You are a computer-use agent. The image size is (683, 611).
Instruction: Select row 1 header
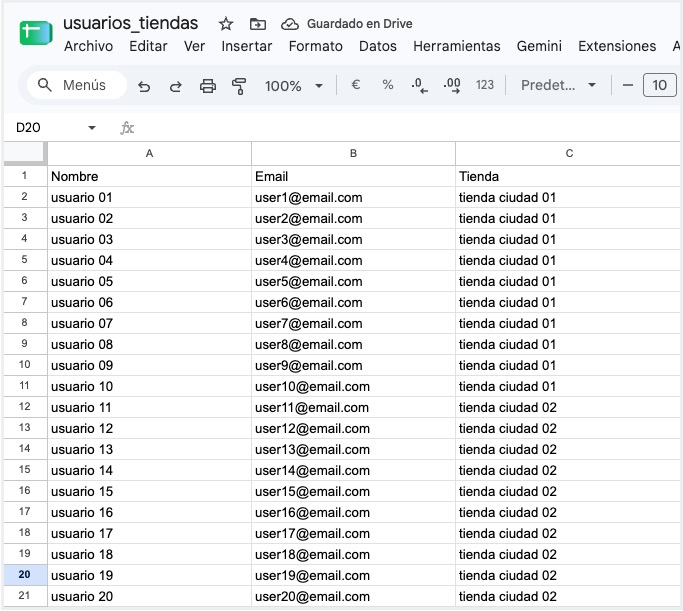coord(24,176)
